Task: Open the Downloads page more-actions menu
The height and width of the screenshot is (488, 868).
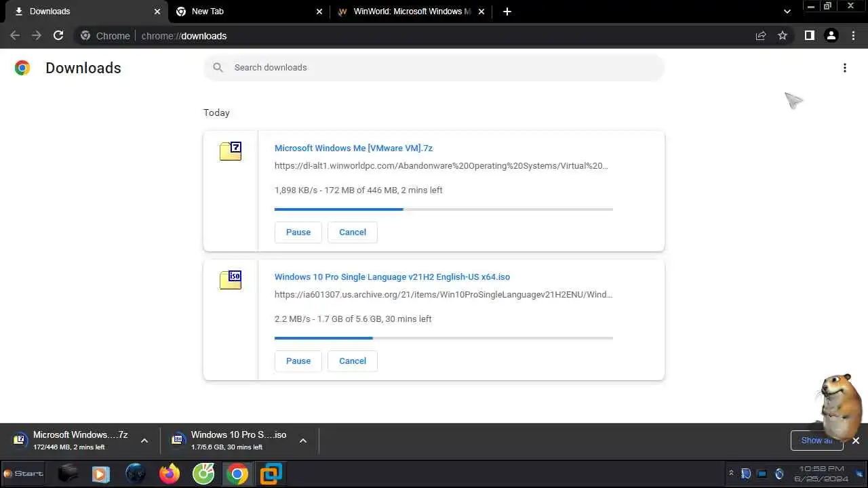Action: pyautogui.click(x=844, y=68)
